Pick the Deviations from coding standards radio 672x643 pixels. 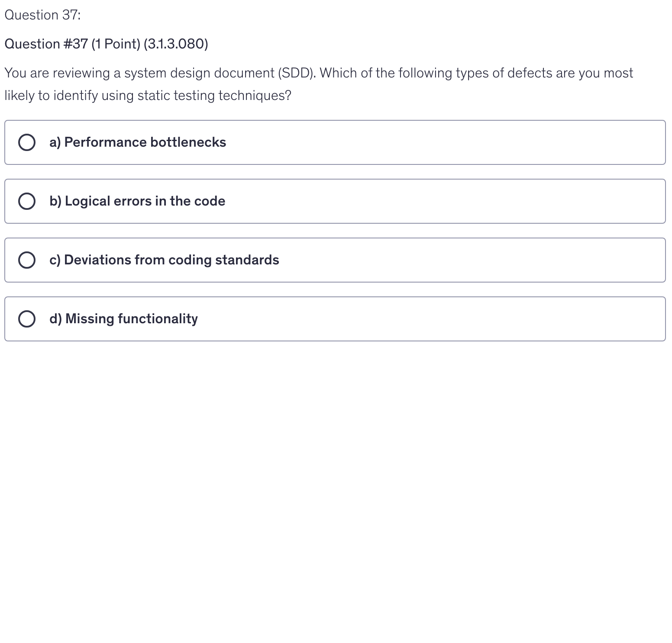(x=27, y=260)
